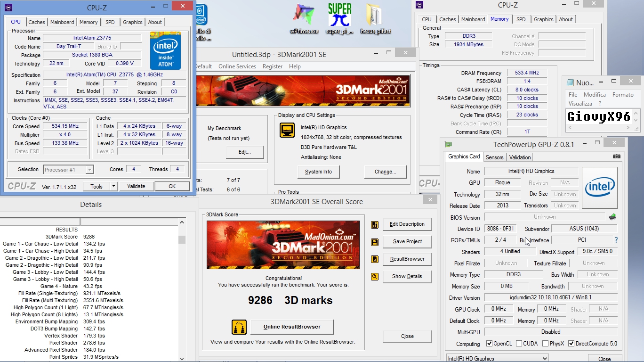This screenshot has height=362, width=644.
Task: Switch to the Sensors tab in GPU-Z
Action: (x=494, y=157)
